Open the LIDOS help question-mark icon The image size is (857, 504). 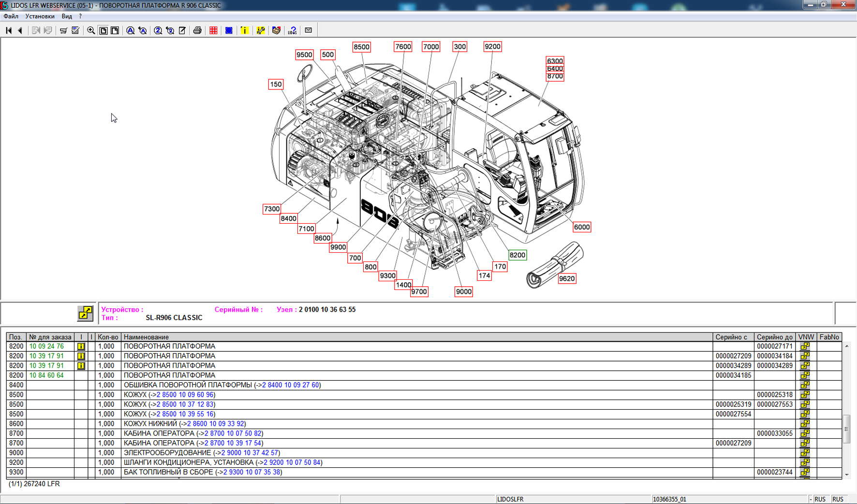[292, 30]
